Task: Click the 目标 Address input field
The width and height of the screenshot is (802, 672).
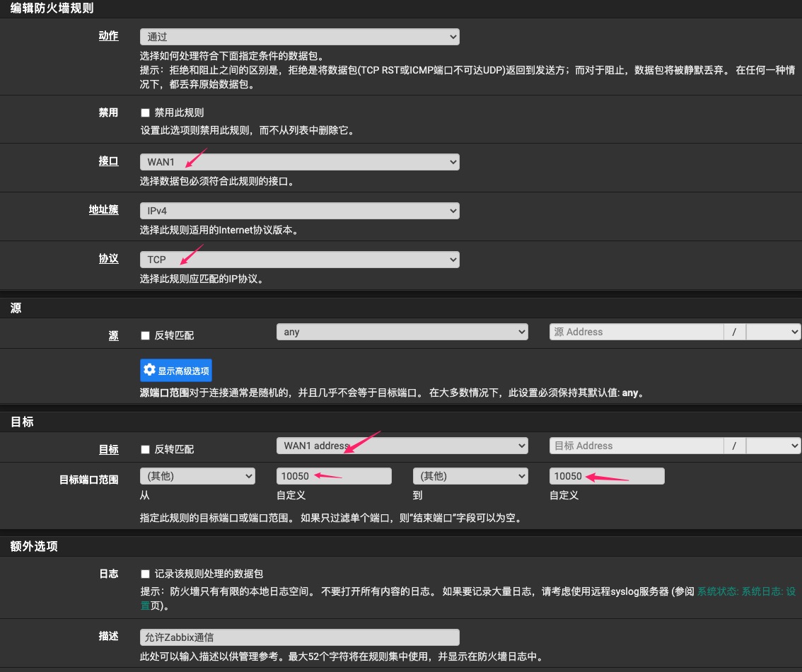Action: tap(637, 446)
